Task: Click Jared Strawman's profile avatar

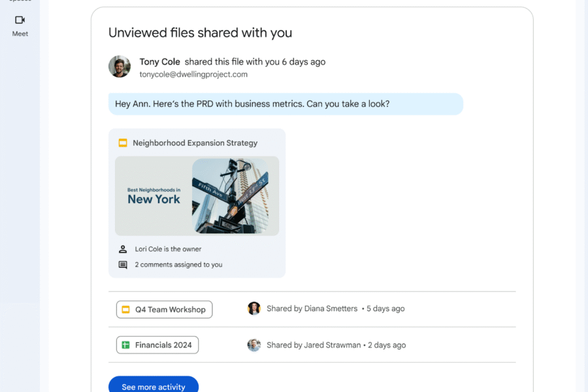Action: (x=253, y=345)
